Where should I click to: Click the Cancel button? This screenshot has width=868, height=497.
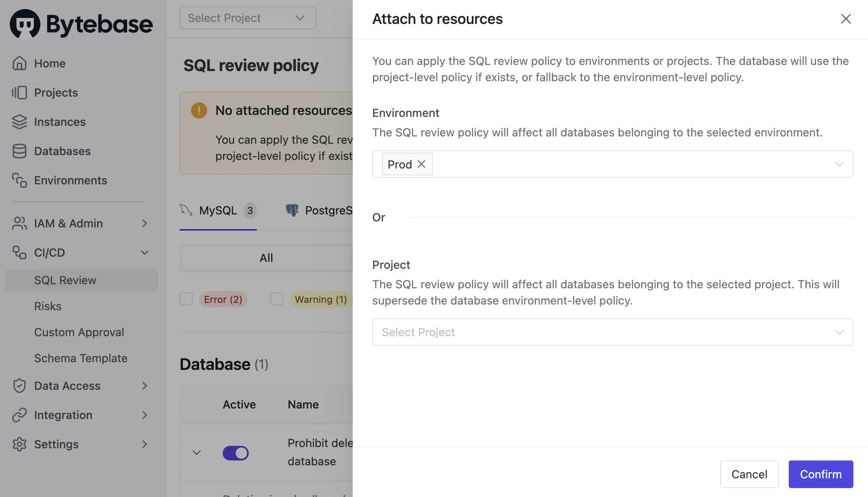(x=749, y=474)
